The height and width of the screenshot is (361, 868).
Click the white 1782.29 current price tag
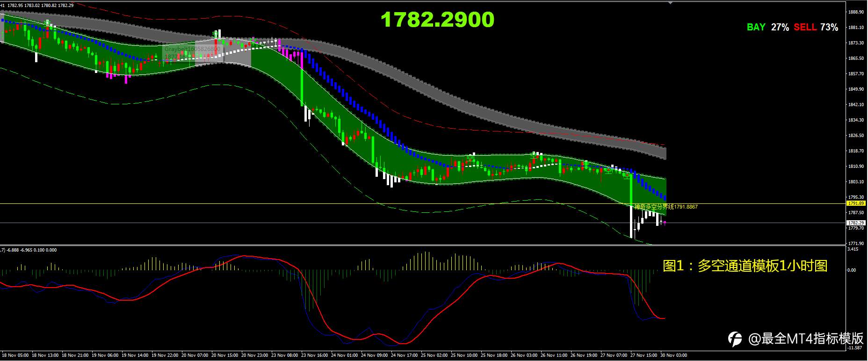coord(856,223)
